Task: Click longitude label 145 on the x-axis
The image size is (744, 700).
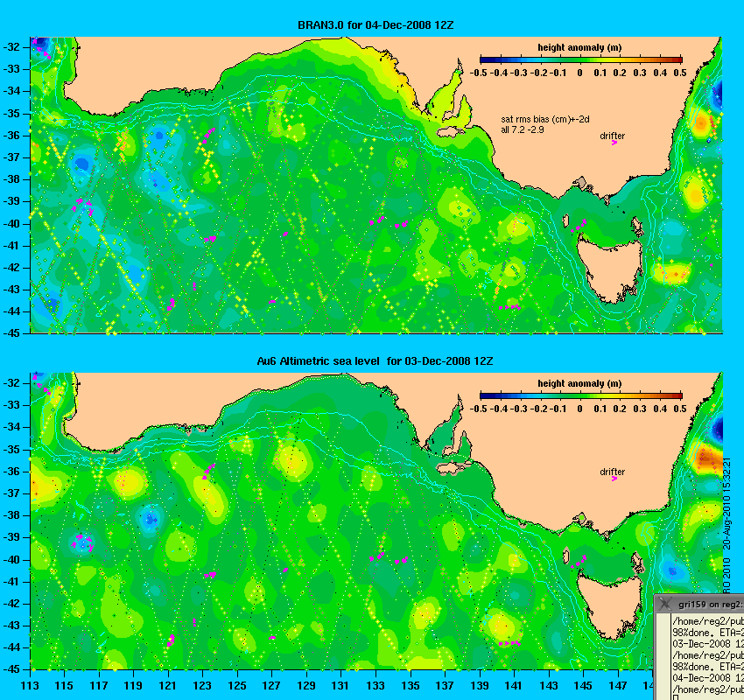Action: 584,686
